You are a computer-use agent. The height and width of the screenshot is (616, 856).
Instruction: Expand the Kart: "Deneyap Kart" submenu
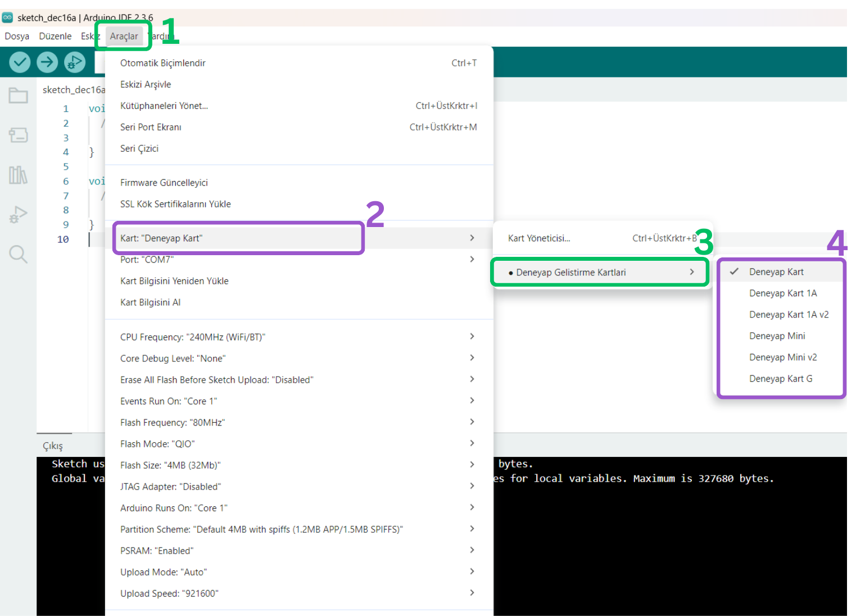[299, 238]
